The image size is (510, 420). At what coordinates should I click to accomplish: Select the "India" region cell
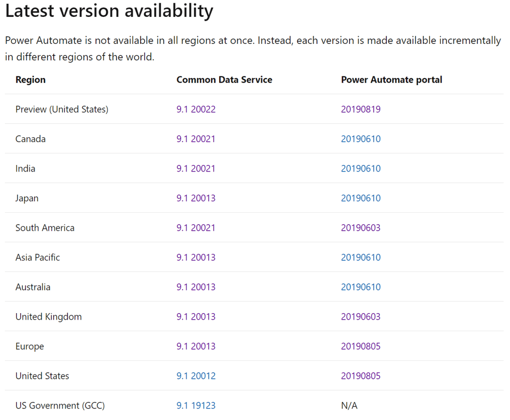click(25, 169)
